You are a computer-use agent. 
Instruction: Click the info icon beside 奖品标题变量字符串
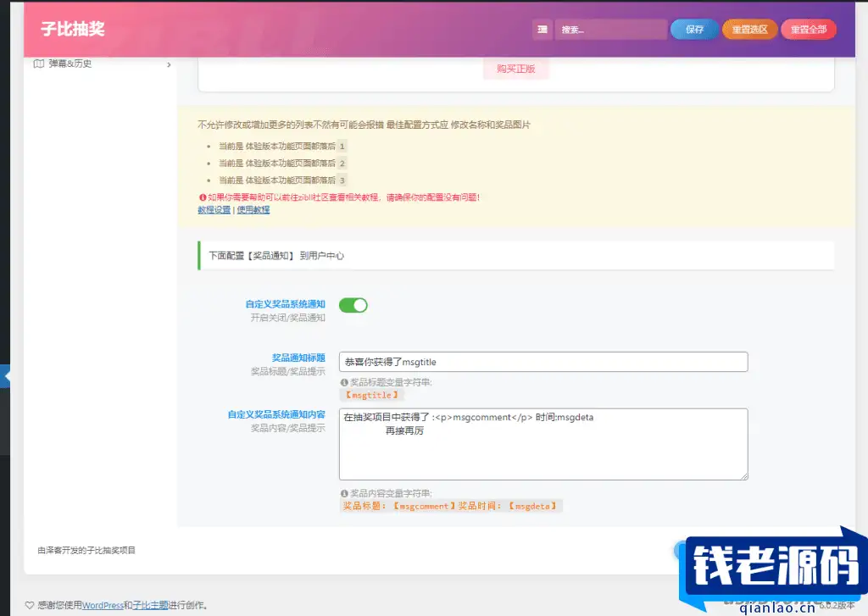[x=344, y=382]
